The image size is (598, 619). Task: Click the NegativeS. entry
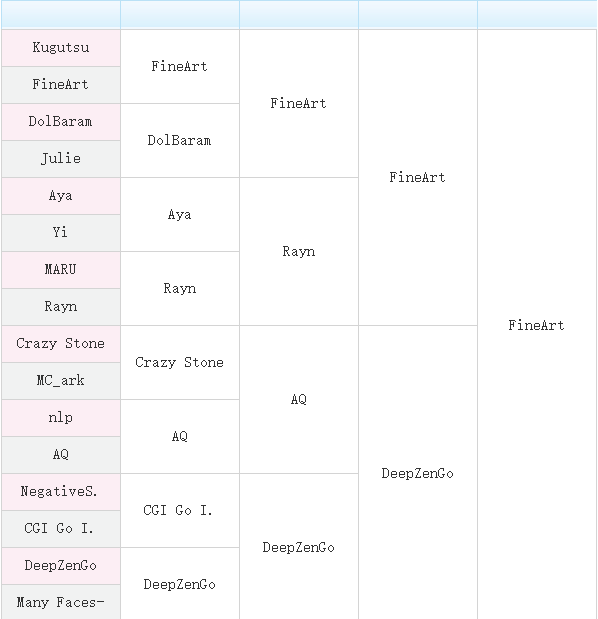click(x=61, y=492)
